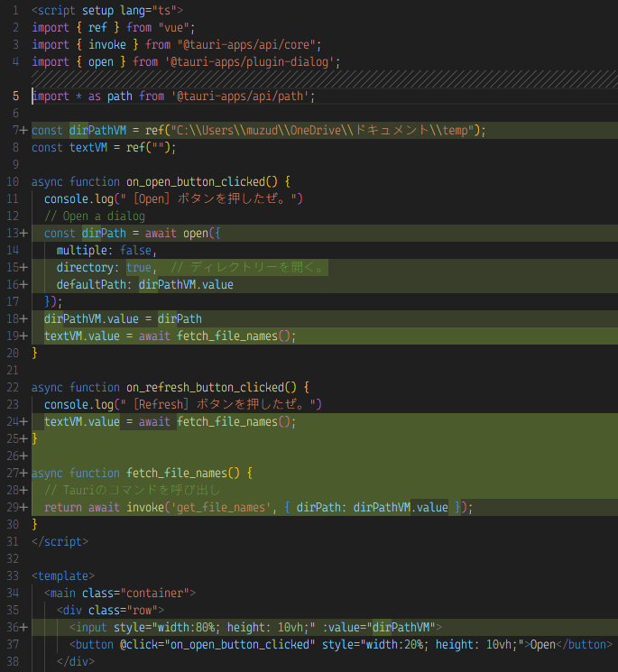
Task: Select the 'ref' import name on line 2
Action: tap(97, 27)
